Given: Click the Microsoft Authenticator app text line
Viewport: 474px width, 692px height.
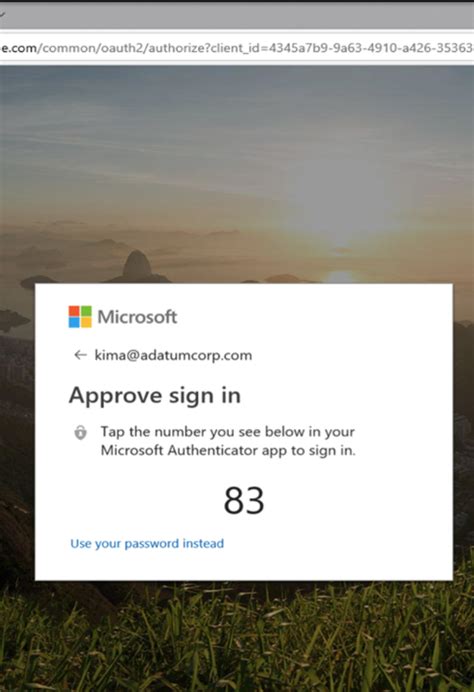Looking at the screenshot, I should click(228, 450).
